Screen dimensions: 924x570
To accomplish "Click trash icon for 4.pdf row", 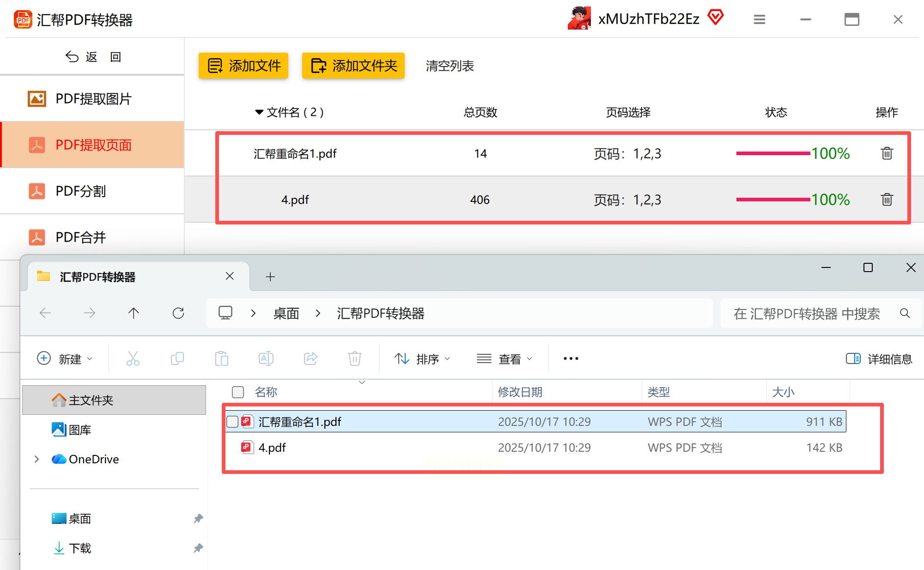I will (887, 200).
